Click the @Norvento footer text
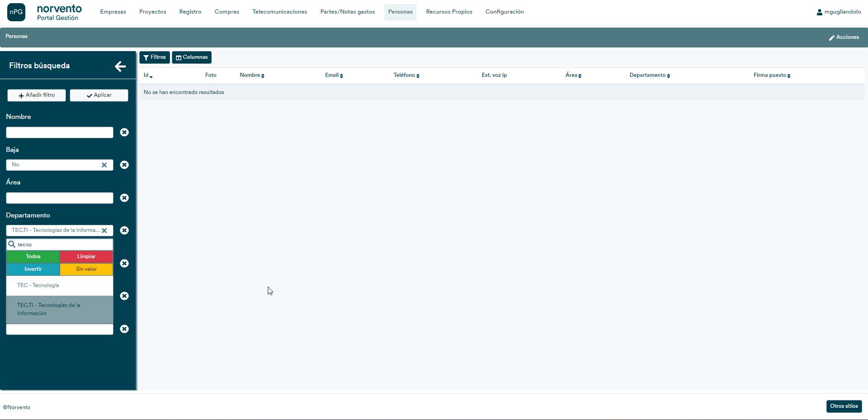 click(x=16, y=407)
